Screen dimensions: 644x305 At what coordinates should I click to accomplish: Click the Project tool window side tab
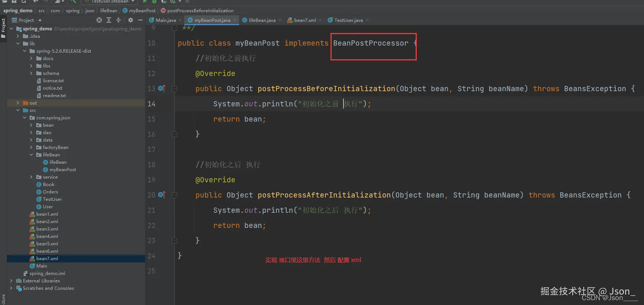click(x=3, y=28)
